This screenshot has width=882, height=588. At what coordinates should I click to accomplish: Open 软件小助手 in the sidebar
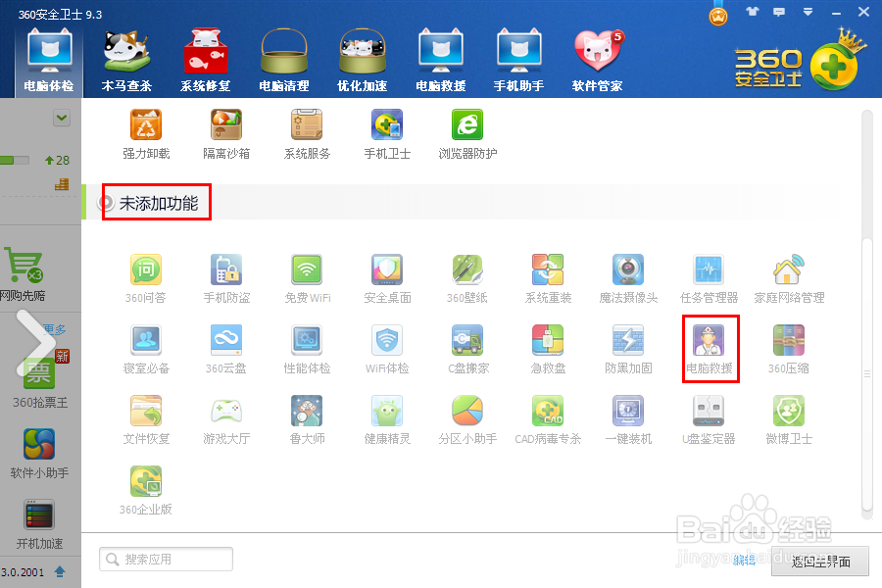[x=39, y=454]
